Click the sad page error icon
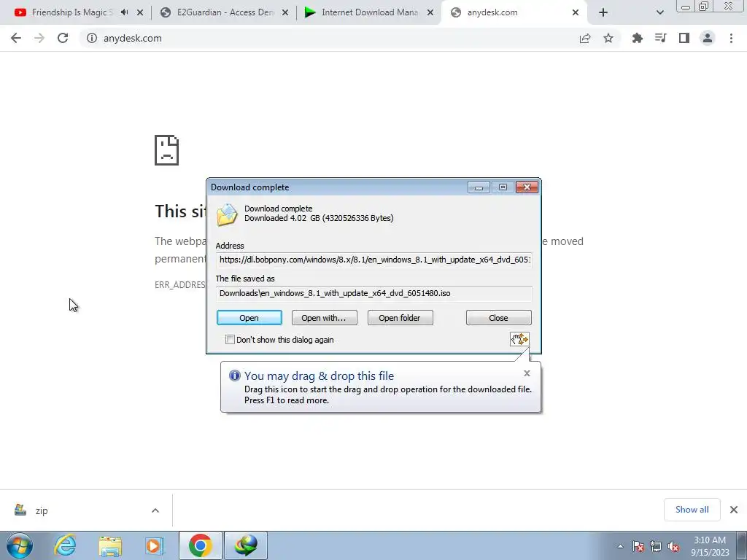This screenshot has width=747, height=560. pos(167,150)
